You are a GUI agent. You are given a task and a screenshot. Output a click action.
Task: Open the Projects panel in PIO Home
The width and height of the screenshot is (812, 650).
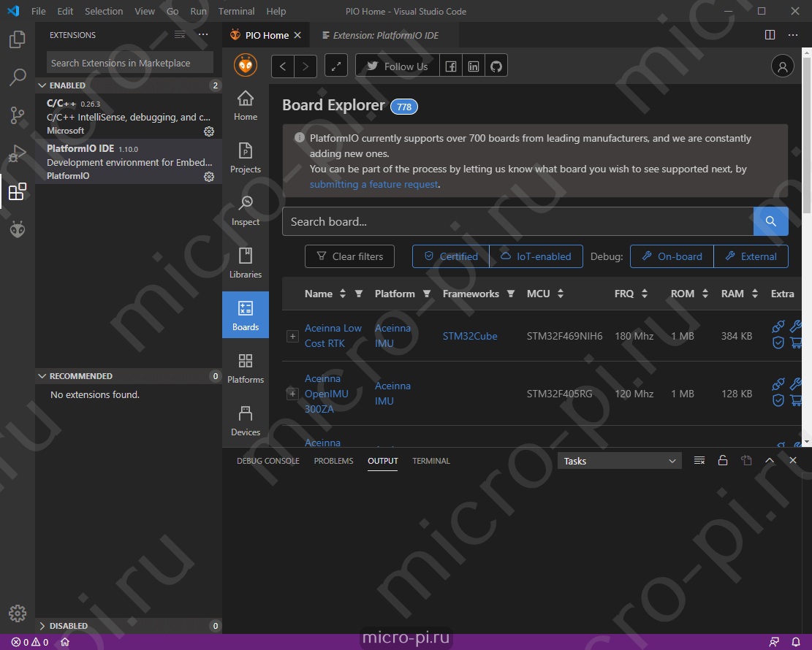[x=245, y=158]
